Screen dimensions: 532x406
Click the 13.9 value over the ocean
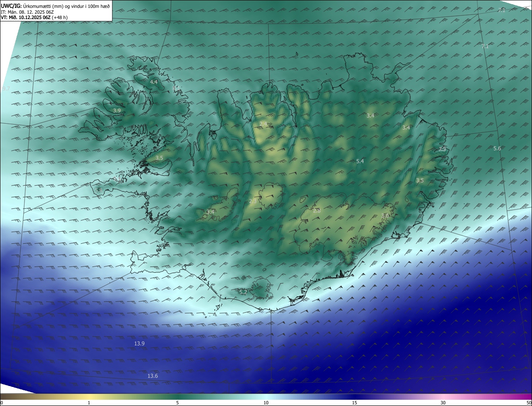pyautogui.click(x=140, y=343)
